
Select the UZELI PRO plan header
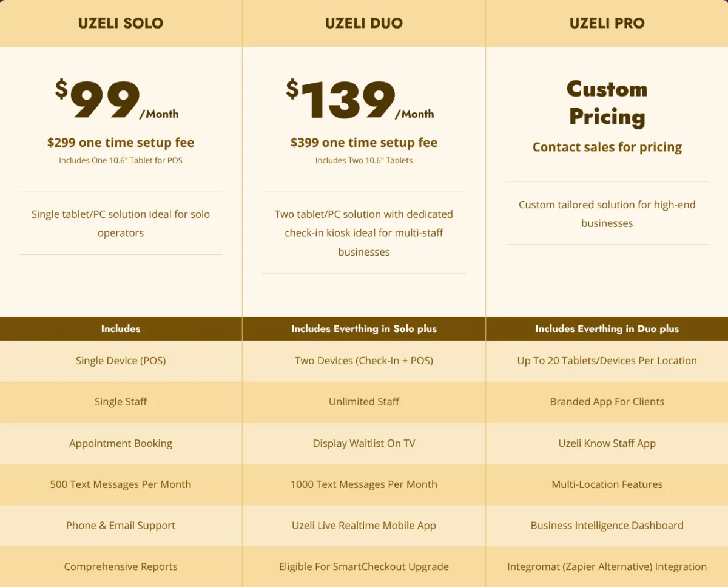607,23
